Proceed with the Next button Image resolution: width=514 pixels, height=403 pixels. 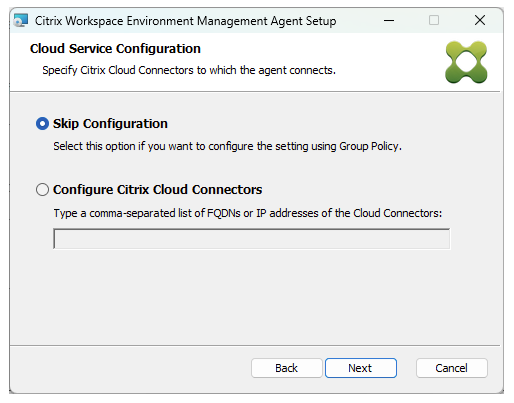tap(361, 368)
